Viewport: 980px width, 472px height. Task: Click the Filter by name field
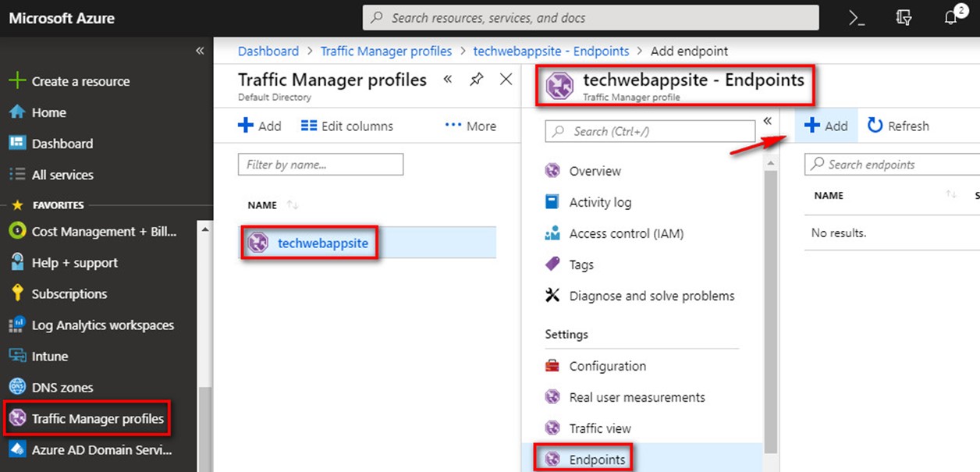click(321, 165)
